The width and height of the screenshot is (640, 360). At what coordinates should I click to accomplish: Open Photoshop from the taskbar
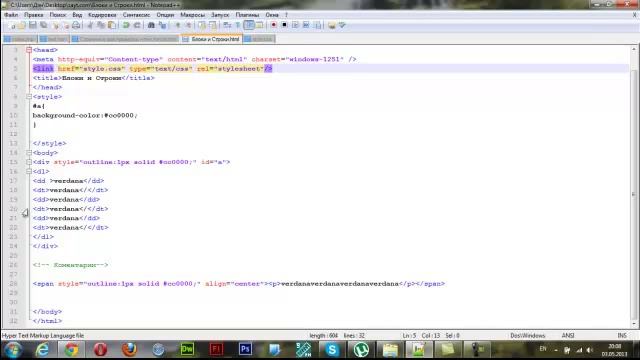tap(245, 349)
